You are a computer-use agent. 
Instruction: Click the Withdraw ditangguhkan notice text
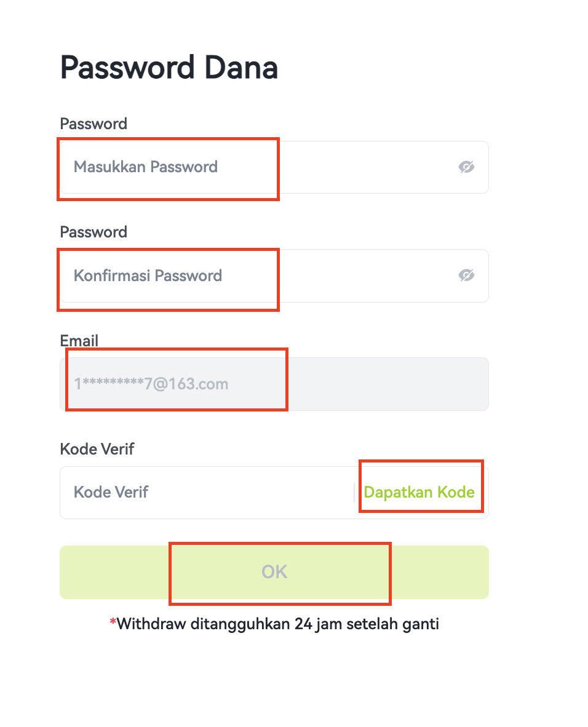(277, 624)
